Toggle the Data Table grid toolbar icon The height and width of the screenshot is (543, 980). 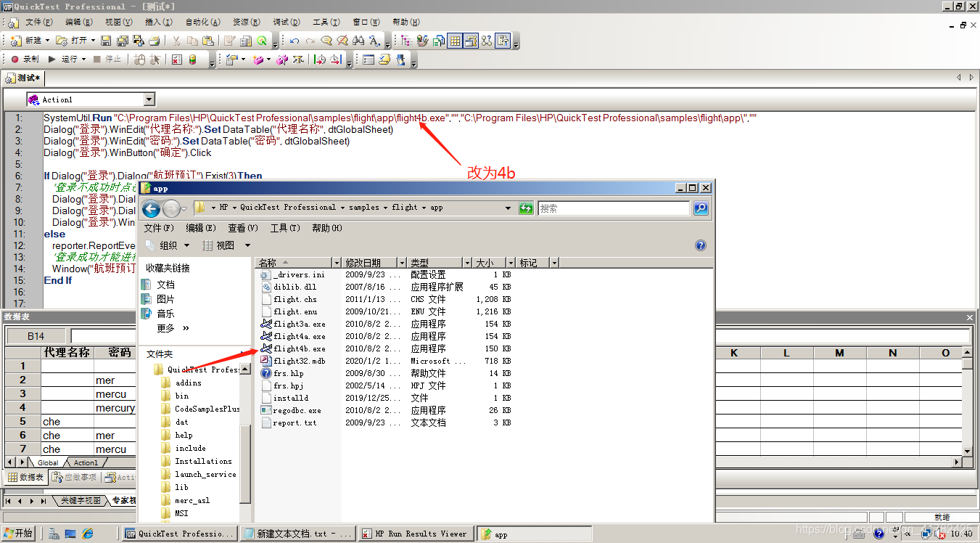[455, 41]
